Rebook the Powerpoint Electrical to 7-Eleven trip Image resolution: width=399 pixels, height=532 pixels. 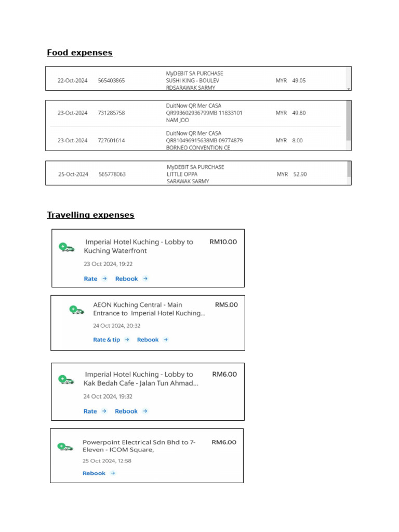[94, 473]
